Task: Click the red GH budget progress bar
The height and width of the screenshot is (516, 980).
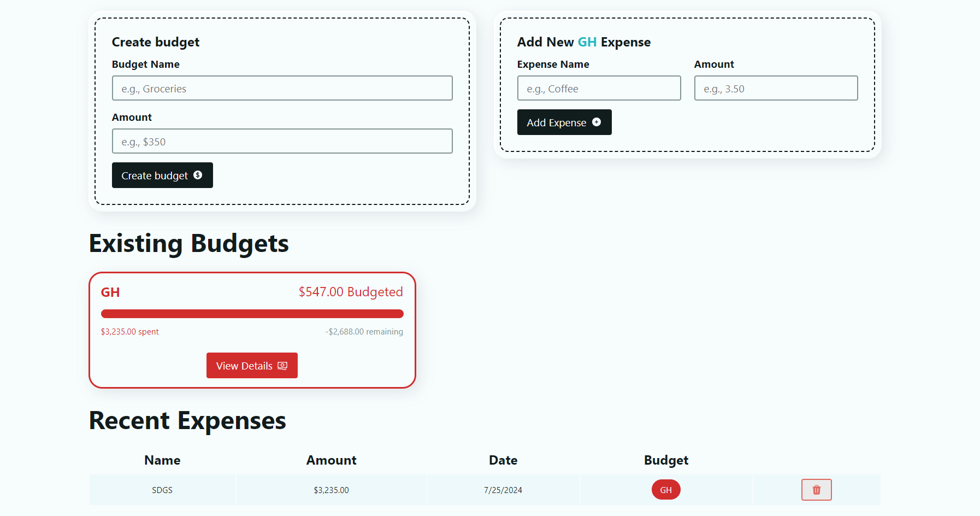Action: click(252, 314)
